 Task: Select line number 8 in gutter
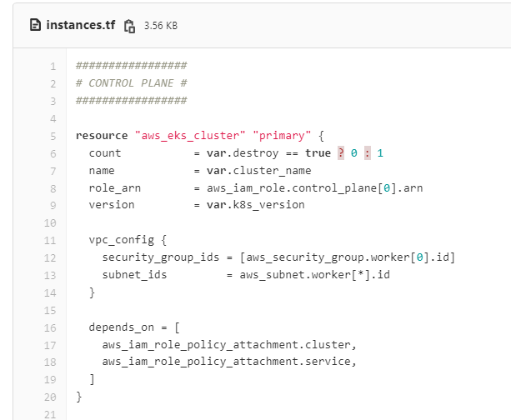[53, 188]
